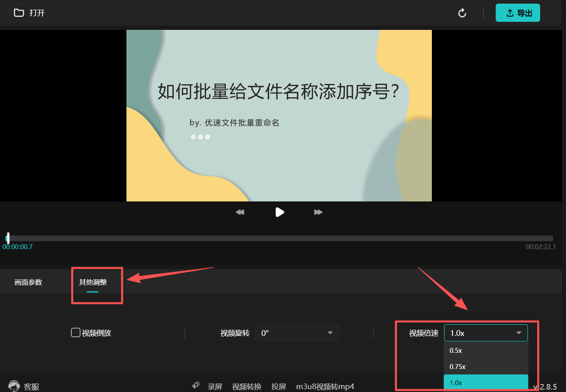Click the 导出 export button

click(518, 13)
